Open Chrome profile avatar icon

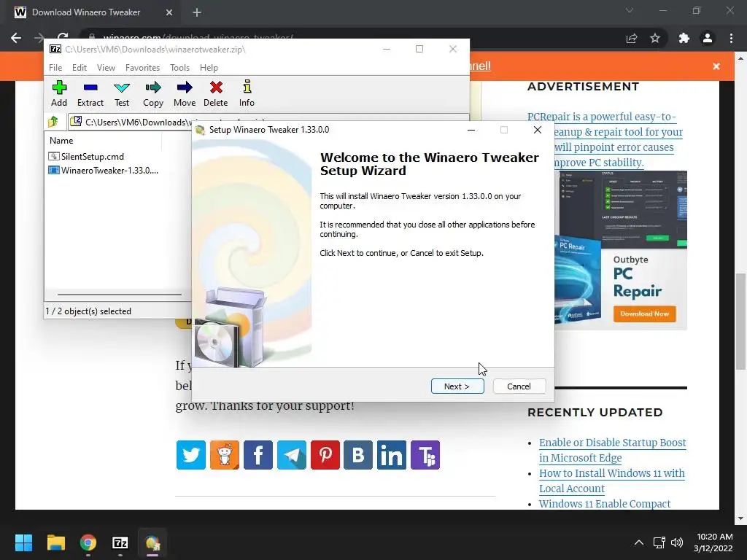pyautogui.click(x=708, y=38)
